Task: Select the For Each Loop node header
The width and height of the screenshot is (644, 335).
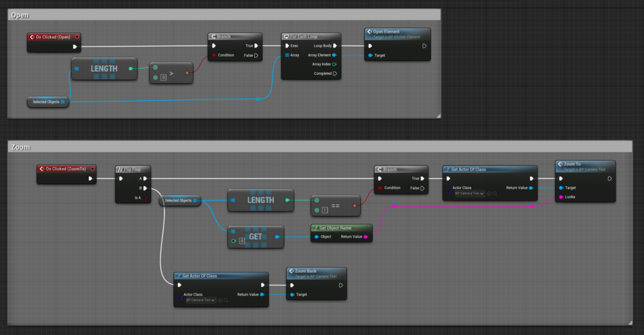Action: coord(311,36)
